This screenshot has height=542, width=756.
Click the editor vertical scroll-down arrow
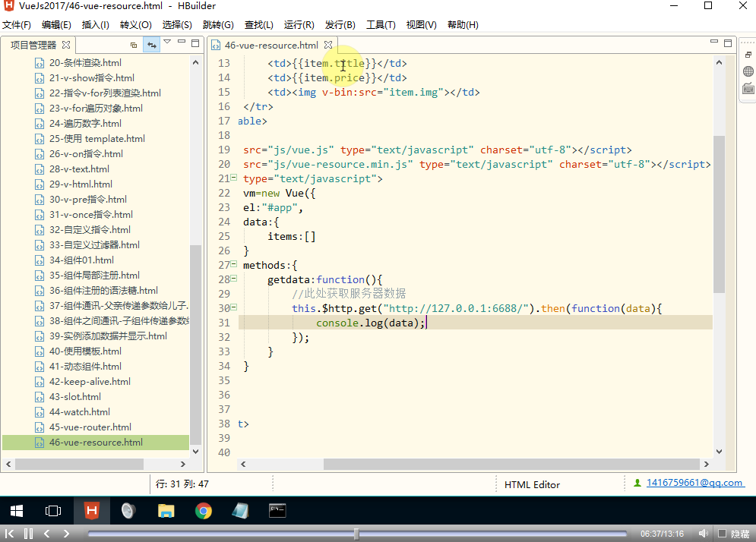(719, 452)
